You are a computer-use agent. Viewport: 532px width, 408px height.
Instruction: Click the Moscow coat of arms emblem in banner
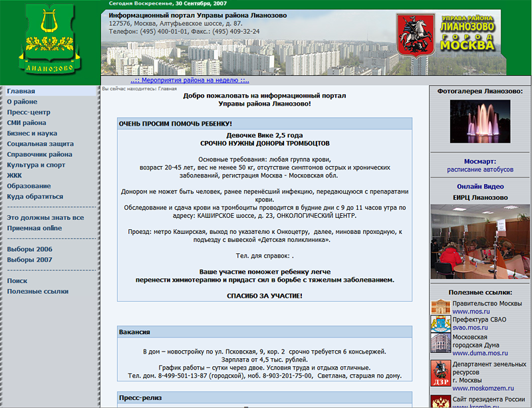point(416,35)
